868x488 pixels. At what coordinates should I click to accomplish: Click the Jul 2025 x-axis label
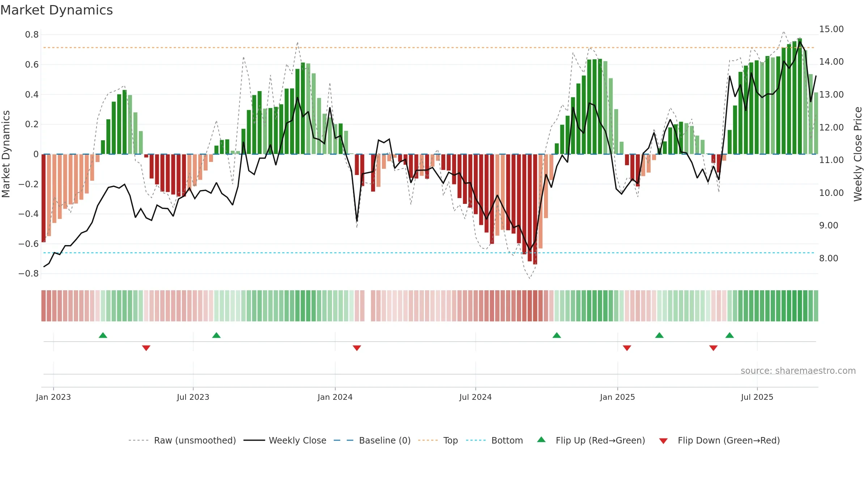coord(757,397)
